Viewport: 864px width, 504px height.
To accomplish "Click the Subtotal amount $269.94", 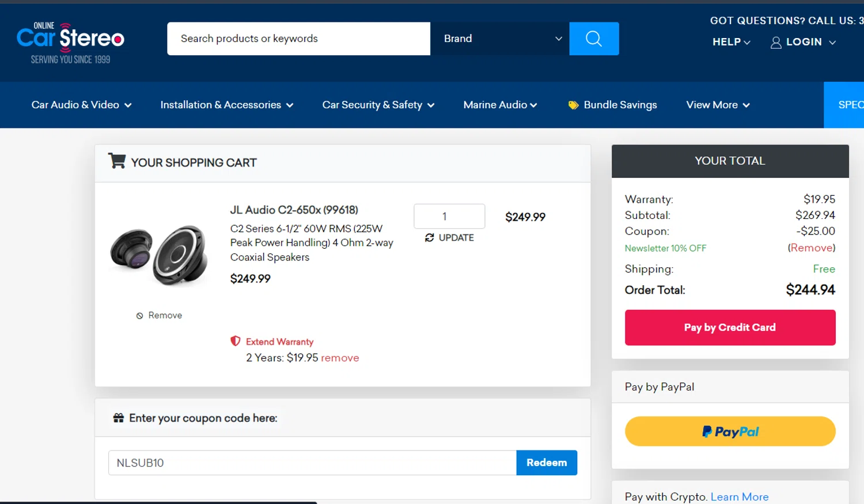I will tap(815, 215).
